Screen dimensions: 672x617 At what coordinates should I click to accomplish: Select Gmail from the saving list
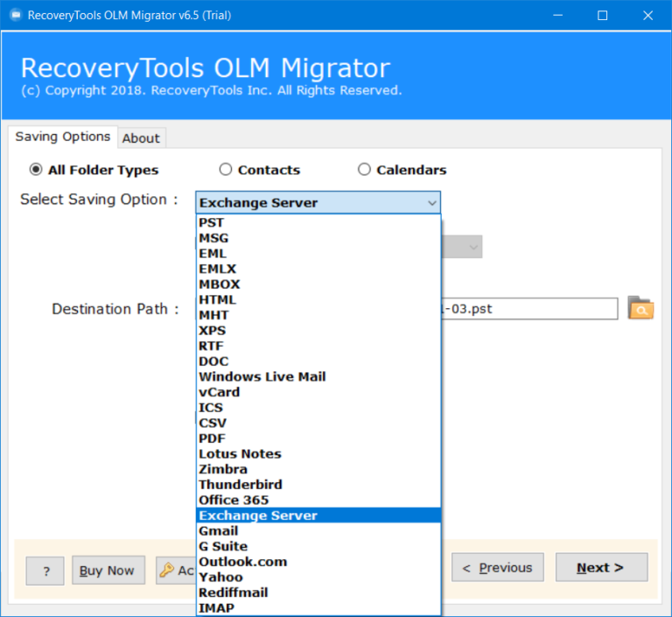[x=218, y=530]
